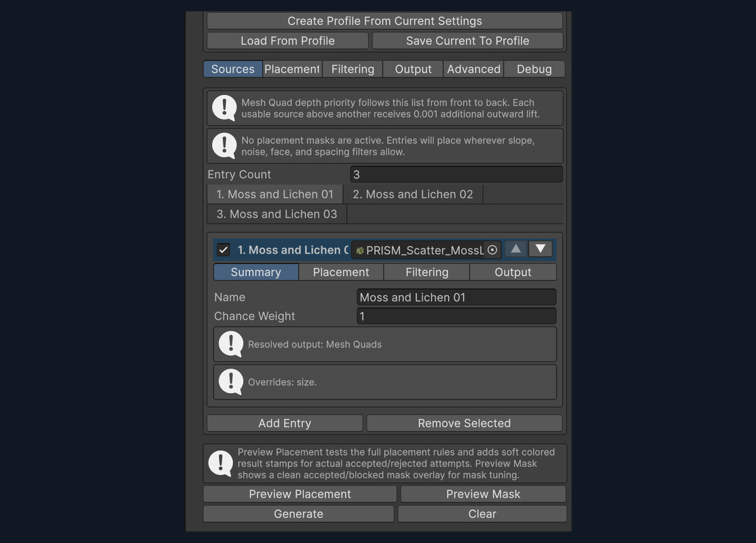756x543 pixels.
Task: Select the entry's Filtering sub-tab
Action: (x=427, y=272)
